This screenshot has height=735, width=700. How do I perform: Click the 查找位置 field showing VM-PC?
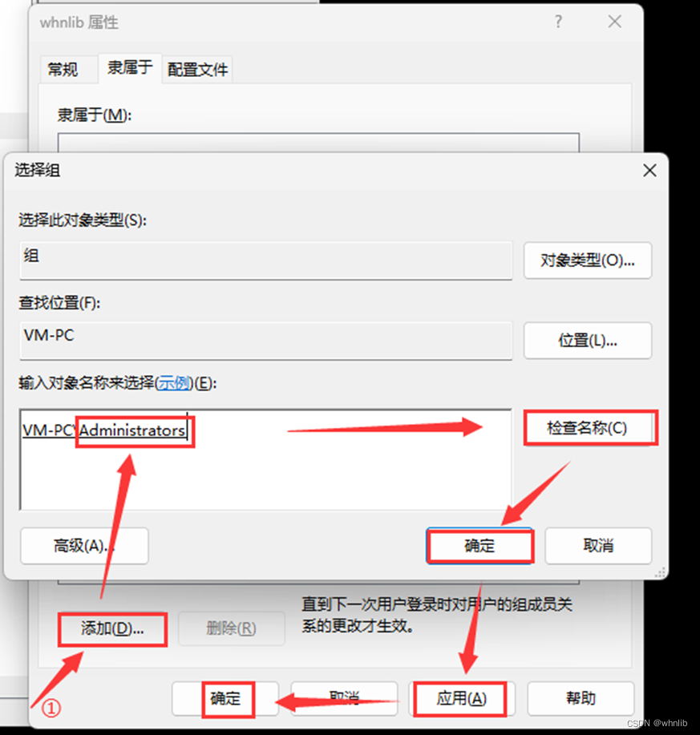(266, 341)
